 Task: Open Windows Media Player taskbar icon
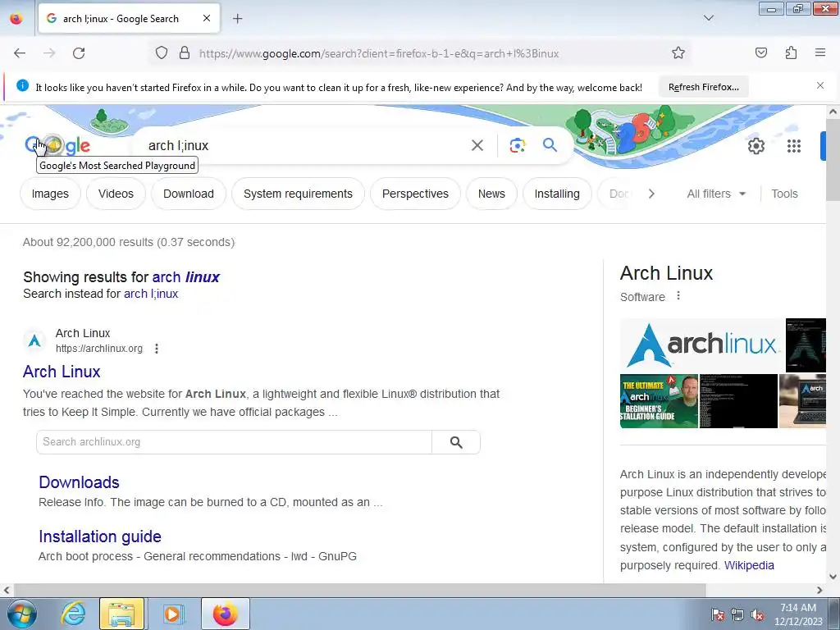click(172, 614)
